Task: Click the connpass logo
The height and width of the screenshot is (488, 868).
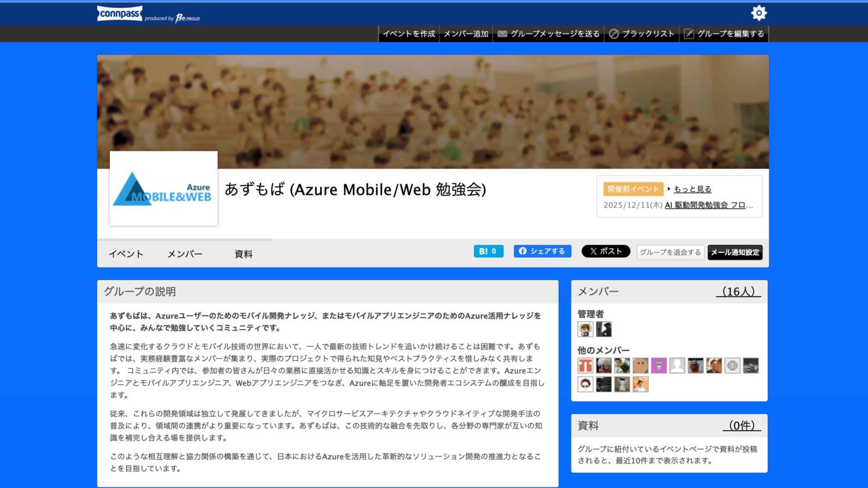Action: (119, 13)
